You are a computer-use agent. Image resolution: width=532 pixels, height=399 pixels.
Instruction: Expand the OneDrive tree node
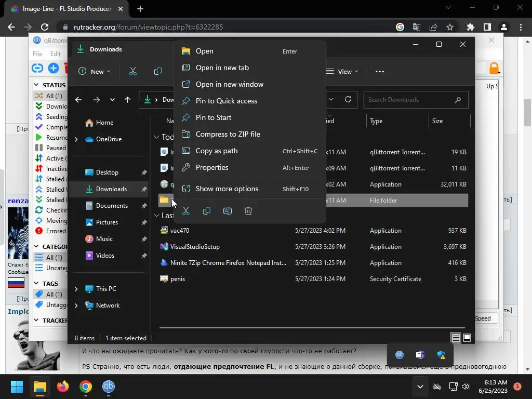76,139
